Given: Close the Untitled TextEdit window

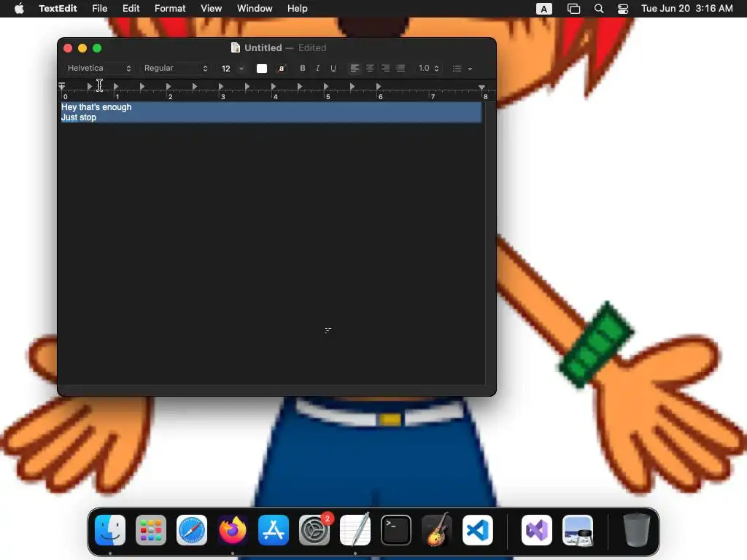Looking at the screenshot, I should [68, 48].
